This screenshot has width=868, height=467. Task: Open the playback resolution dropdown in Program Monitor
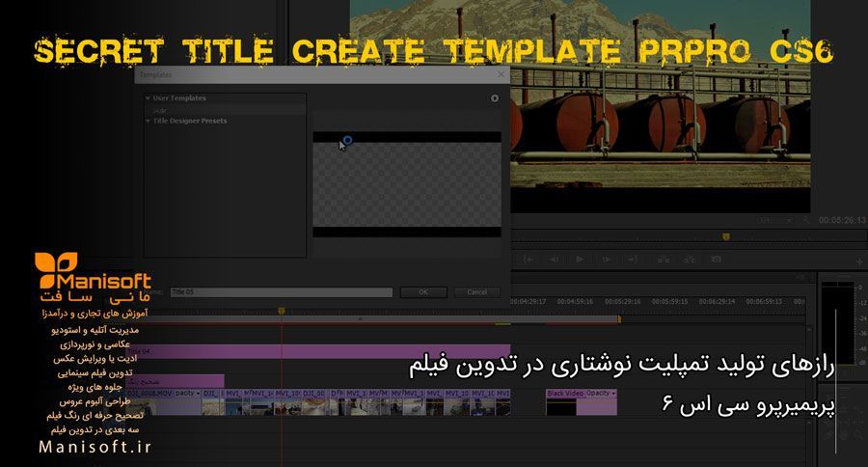coord(777,221)
